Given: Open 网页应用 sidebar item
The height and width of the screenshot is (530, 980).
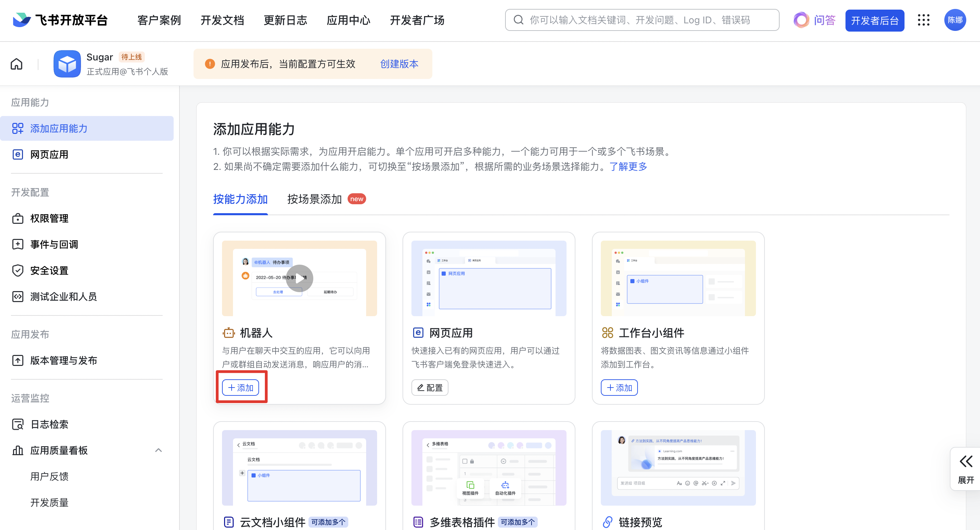Looking at the screenshot, I should [87, 154].
